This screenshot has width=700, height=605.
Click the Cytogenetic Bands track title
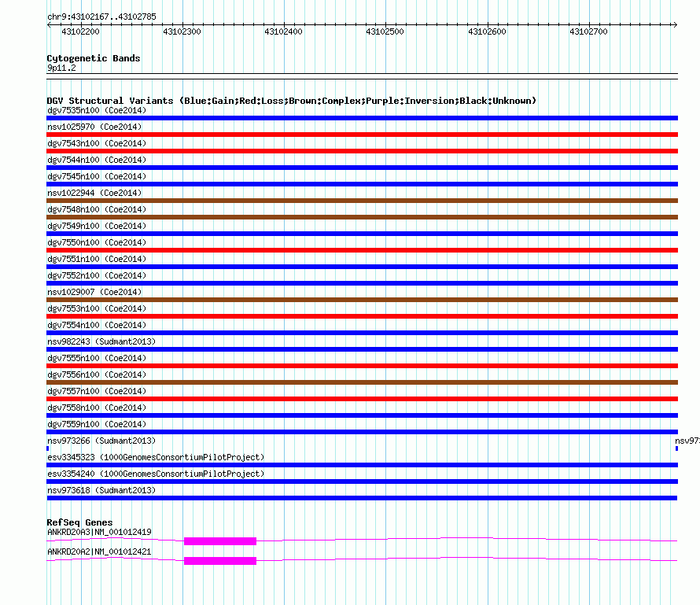(x=94, y=58)
